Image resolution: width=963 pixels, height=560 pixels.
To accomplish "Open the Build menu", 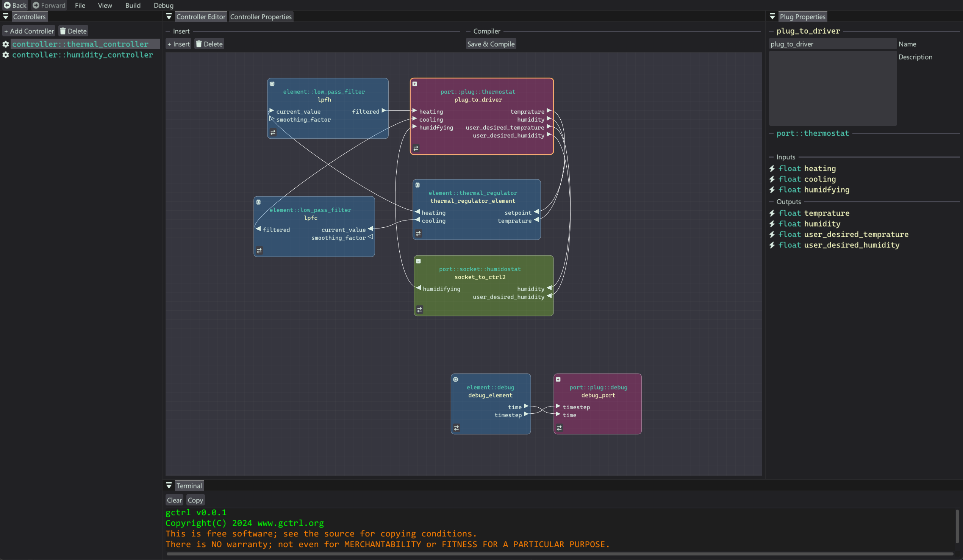I will [133, 5].
